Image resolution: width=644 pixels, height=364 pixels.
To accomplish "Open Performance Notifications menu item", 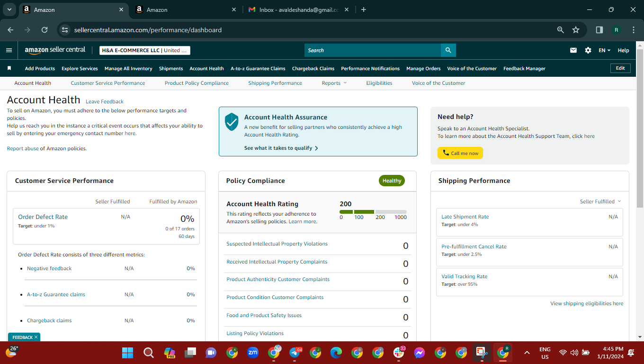I will [370, 68].
